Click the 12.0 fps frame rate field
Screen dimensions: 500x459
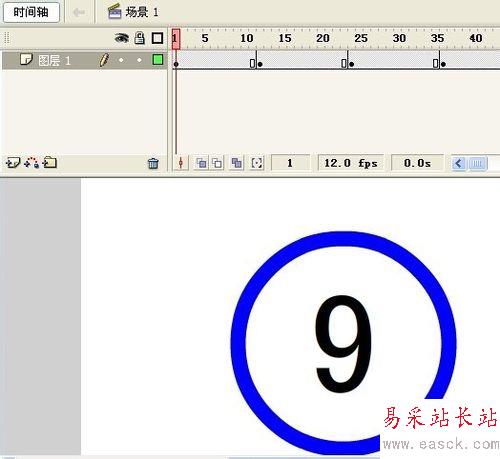(351, 163)
